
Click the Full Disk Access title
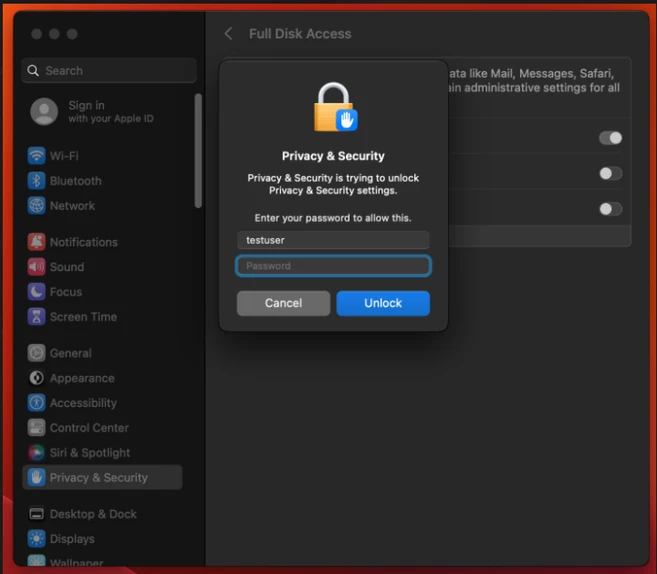pyautogui.click(x=300, y=34)
